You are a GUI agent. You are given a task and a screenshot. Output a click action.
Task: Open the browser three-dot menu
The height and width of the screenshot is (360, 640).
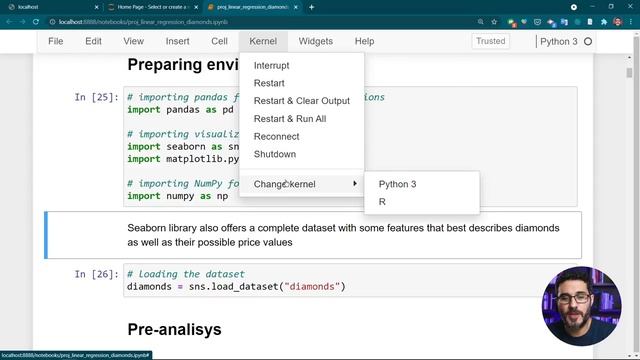pos(631,22)
